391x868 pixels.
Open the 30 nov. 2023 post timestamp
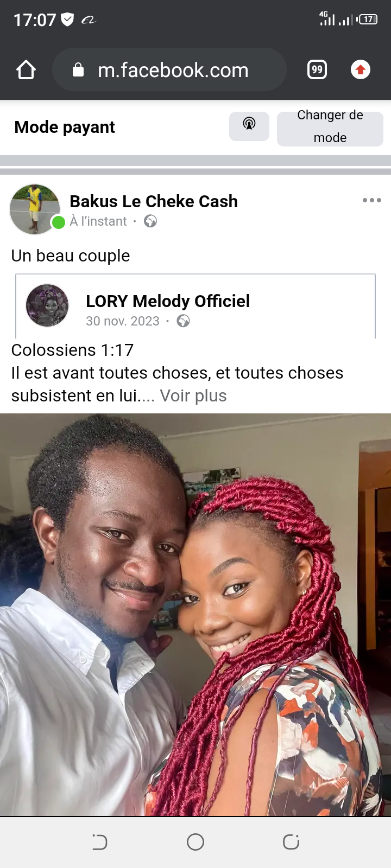coord(123,321)
